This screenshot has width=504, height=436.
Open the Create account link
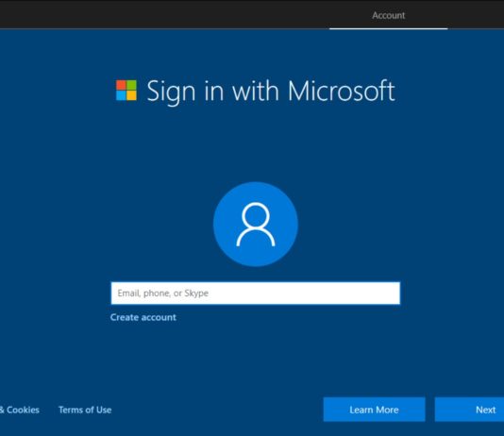[x=143, y=317]
